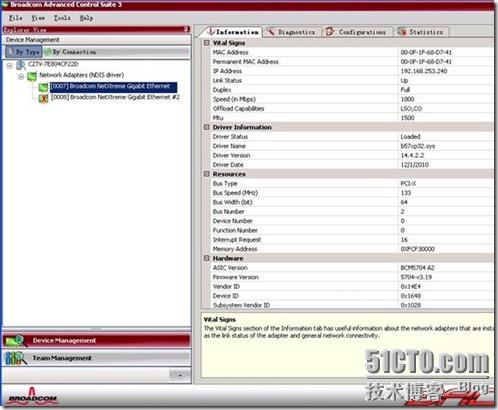The height and width of the screenshot is (410, 498).
Task: Switch to the Diagnostics tab
Action: point(292,32)
